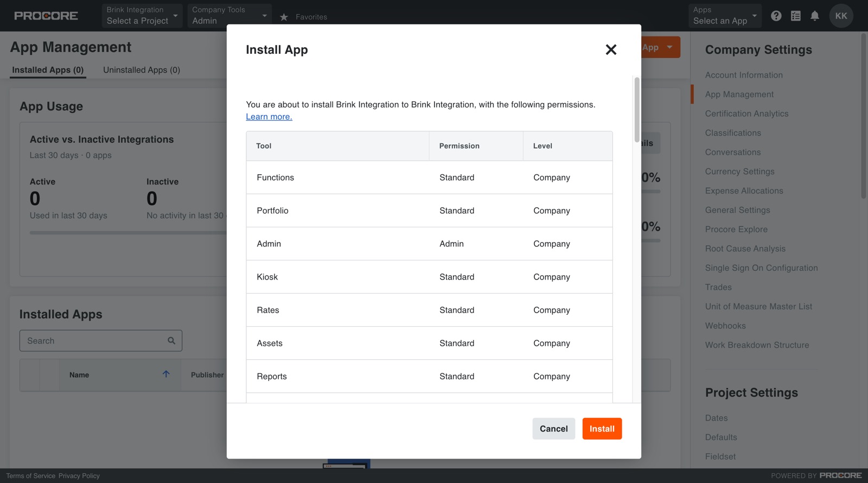
Task: Open Expense Allocations settings
Action: [x=744, y=190]
